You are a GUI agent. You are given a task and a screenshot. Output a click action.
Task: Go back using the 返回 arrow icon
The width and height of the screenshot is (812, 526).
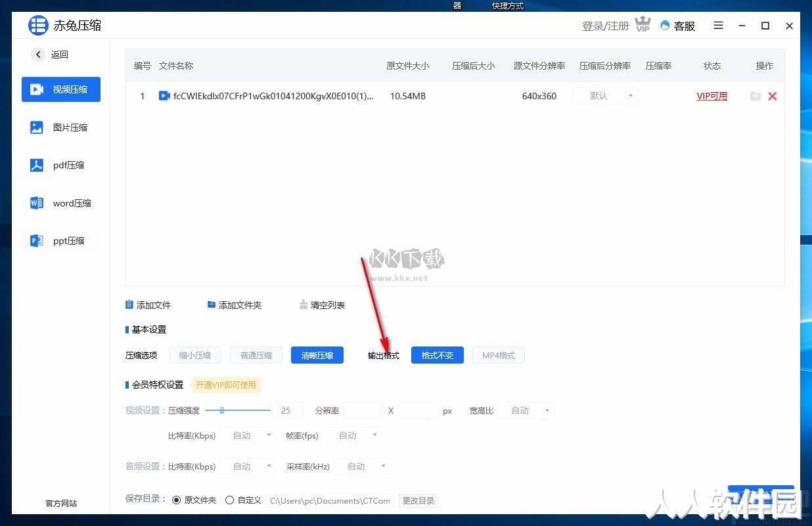tap(38, 55)
